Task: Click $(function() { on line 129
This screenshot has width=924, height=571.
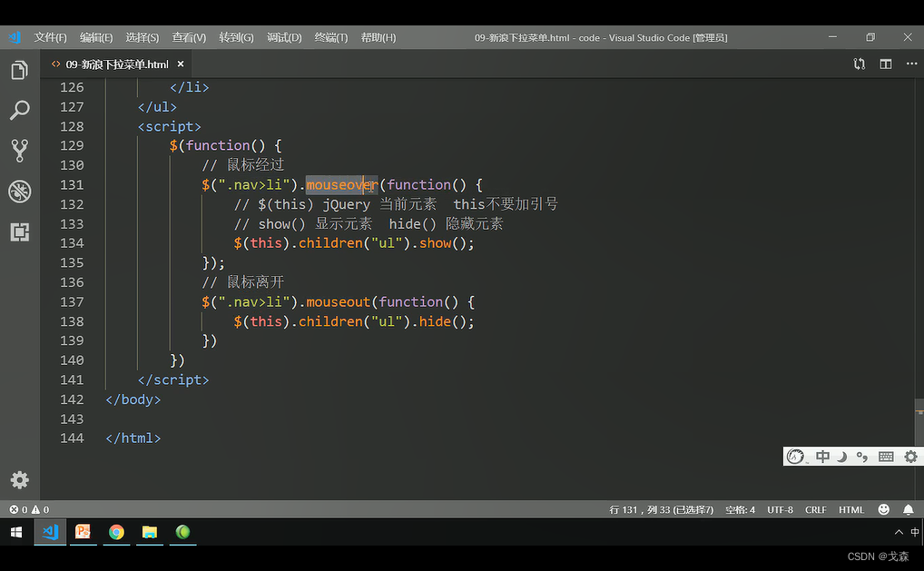Action: tap(226, 145)
